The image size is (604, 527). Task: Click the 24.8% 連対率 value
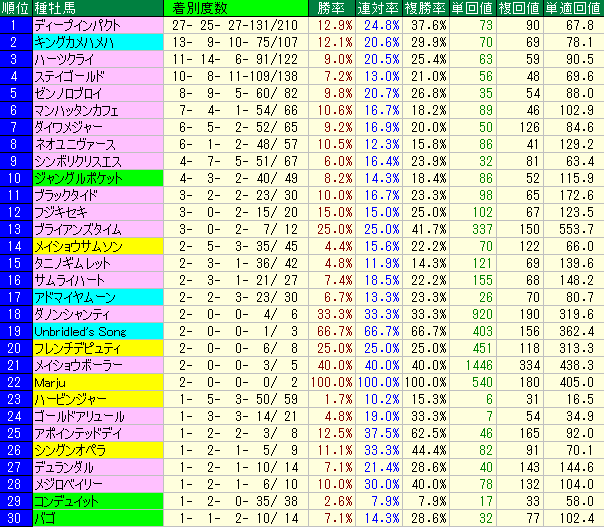[x=382, y=25]
